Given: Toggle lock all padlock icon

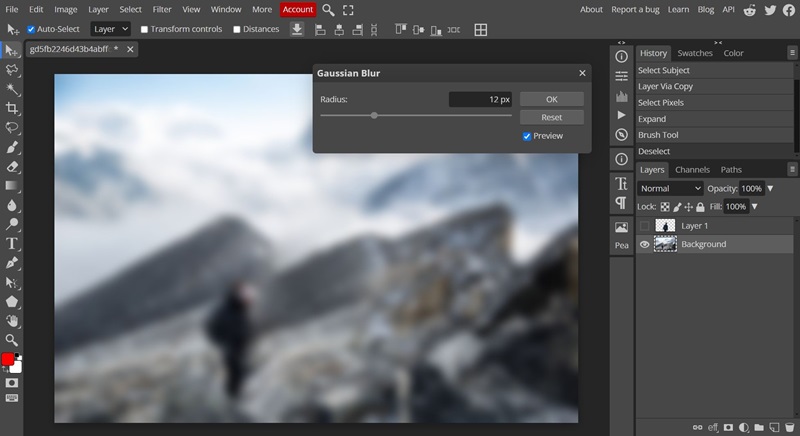Looking at the screenshot, I should tap(701, 207).
